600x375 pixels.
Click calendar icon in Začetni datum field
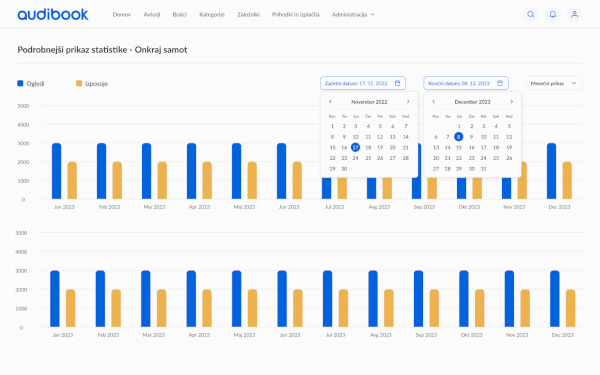point(397,83)
